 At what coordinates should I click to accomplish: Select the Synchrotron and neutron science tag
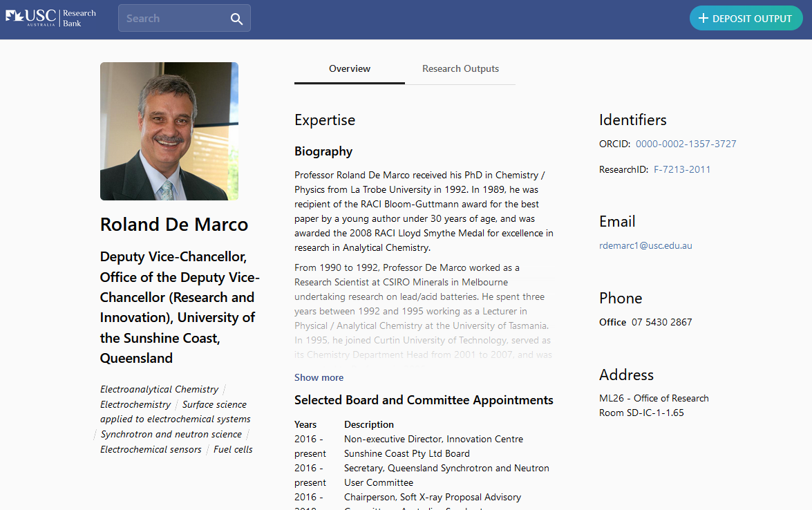pyautogui.click(x=171, y=434)
